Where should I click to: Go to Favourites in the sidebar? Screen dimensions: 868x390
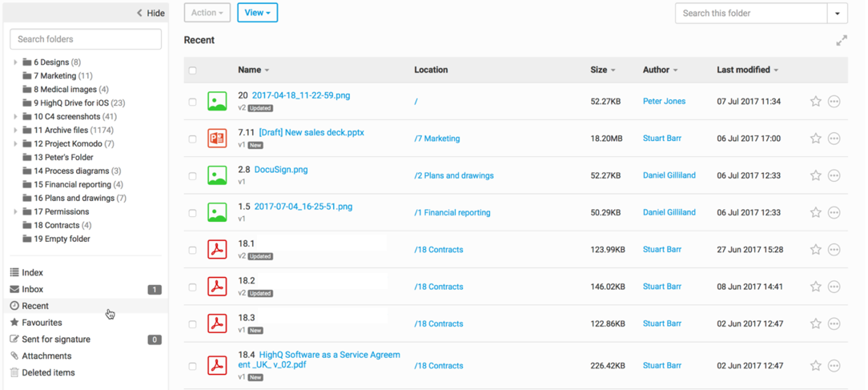(42, 323)
